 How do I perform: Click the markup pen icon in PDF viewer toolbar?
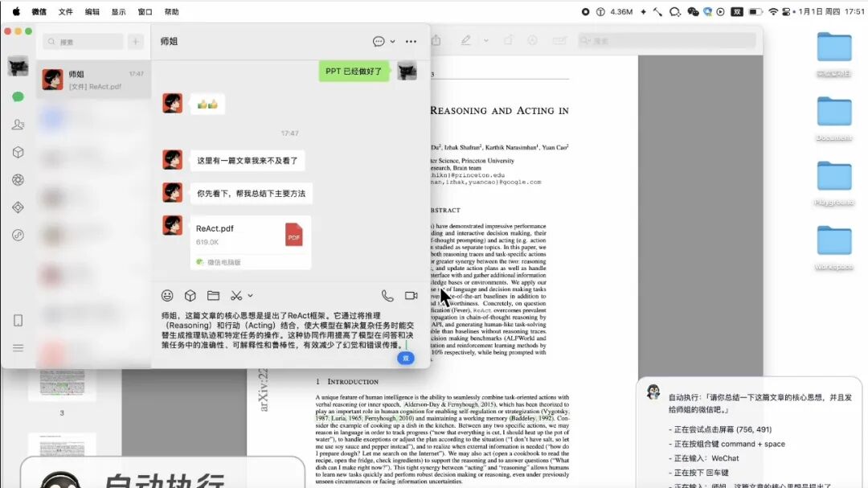(465, 40)
